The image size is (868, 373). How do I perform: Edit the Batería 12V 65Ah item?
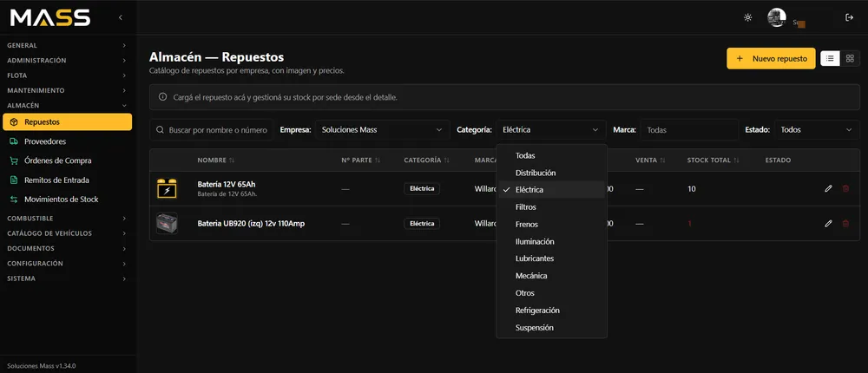pyautogui.click(x=828, y=189)
